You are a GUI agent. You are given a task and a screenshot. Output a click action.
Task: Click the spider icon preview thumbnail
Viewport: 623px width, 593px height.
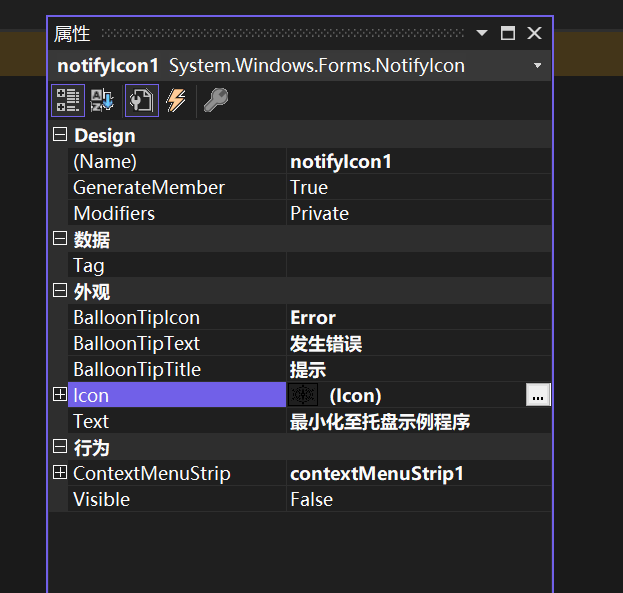303,395
